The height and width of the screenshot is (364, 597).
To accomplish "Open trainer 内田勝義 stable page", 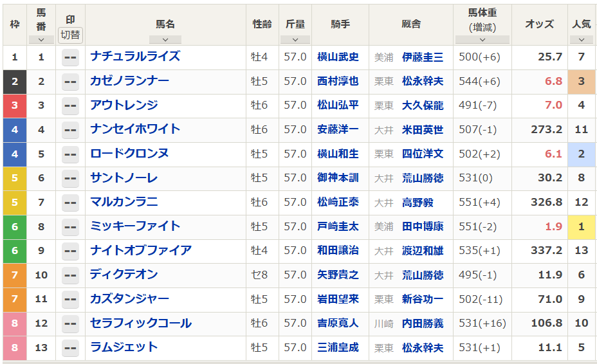I will point(423,323).
